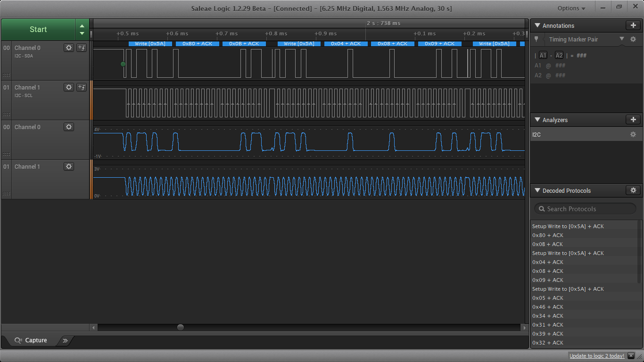Click the 0x0B + ACK bubble above SDA waveform
This screenshot has height=362, width=644.
[244, 44]
